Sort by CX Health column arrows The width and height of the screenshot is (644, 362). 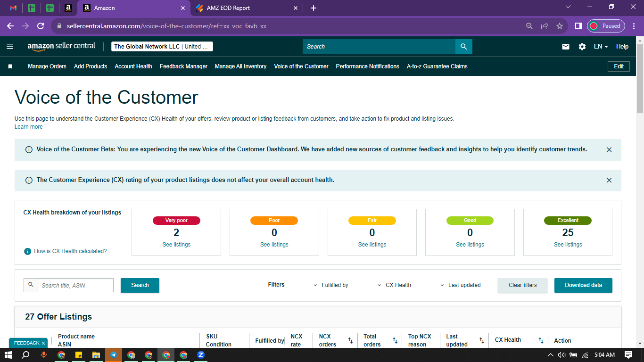click(541, 340)
